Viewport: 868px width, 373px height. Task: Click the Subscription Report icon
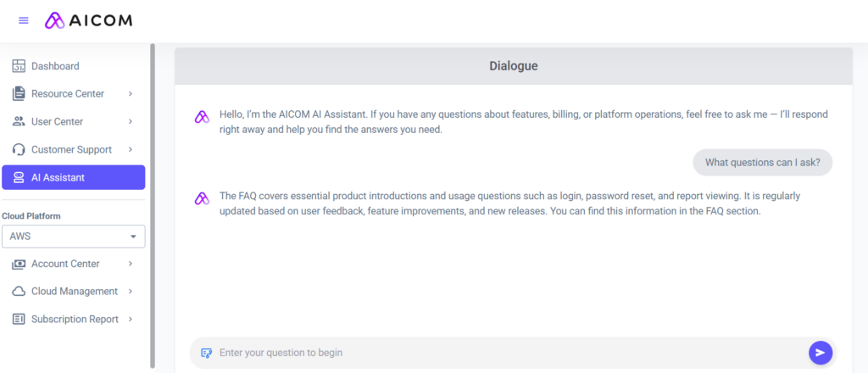19,319
